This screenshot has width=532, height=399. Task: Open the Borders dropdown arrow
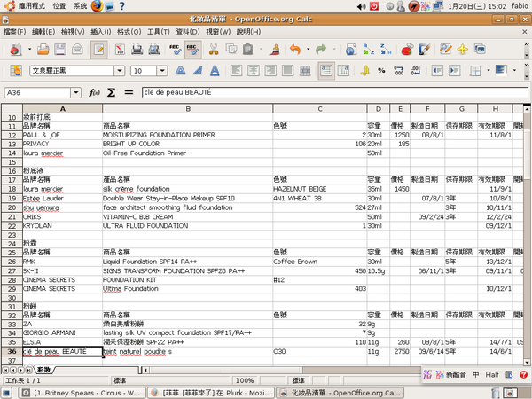point(489,71)
